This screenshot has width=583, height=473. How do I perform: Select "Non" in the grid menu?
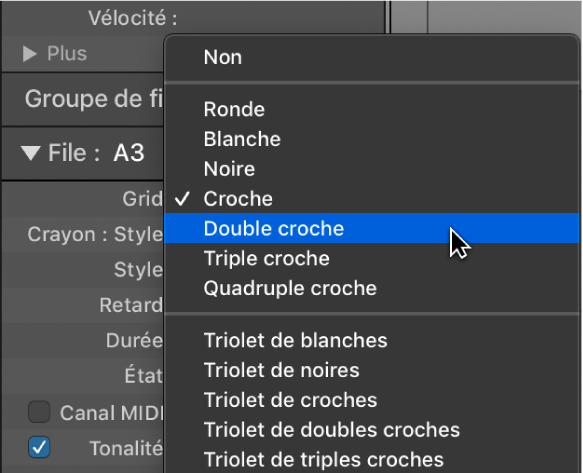pyautogui.click(x=372, y=57)
